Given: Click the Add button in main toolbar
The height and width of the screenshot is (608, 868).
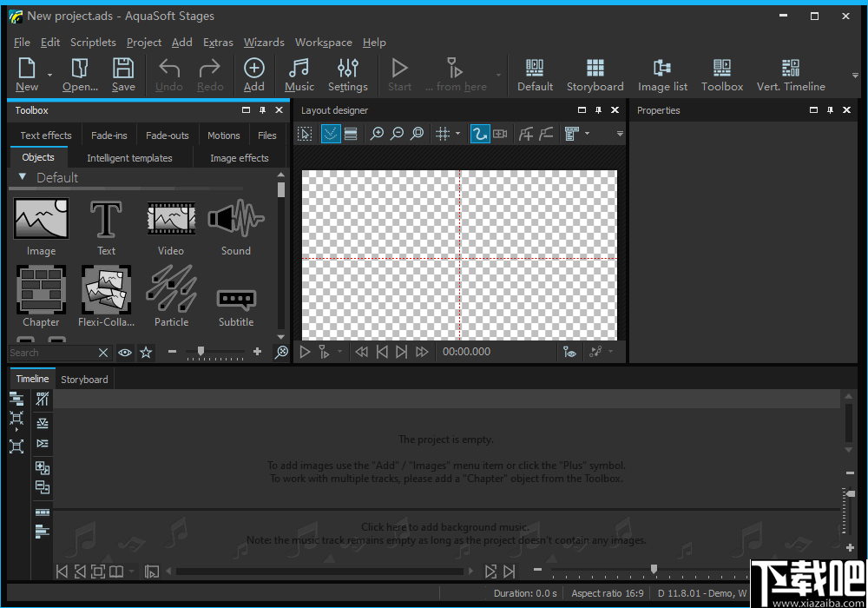Looking at the screenshot, I should click(253, 75).
